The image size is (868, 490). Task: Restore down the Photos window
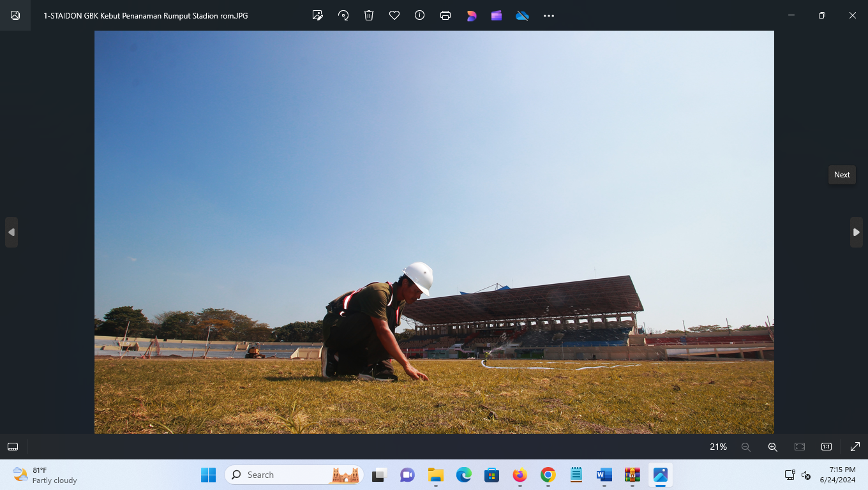click(x=822, y=15)
